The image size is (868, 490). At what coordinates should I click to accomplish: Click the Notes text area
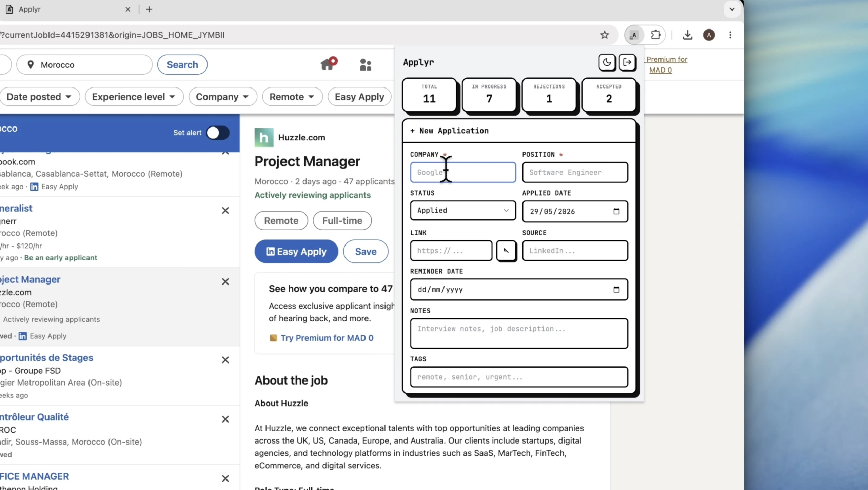point(519,333)
